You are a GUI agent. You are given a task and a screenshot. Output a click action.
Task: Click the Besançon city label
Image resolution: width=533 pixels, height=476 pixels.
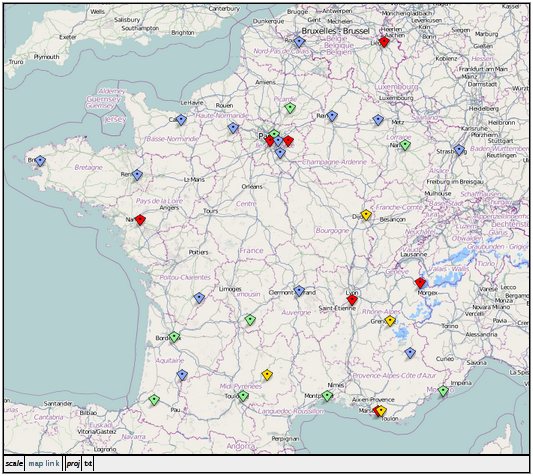click(393, 220)
